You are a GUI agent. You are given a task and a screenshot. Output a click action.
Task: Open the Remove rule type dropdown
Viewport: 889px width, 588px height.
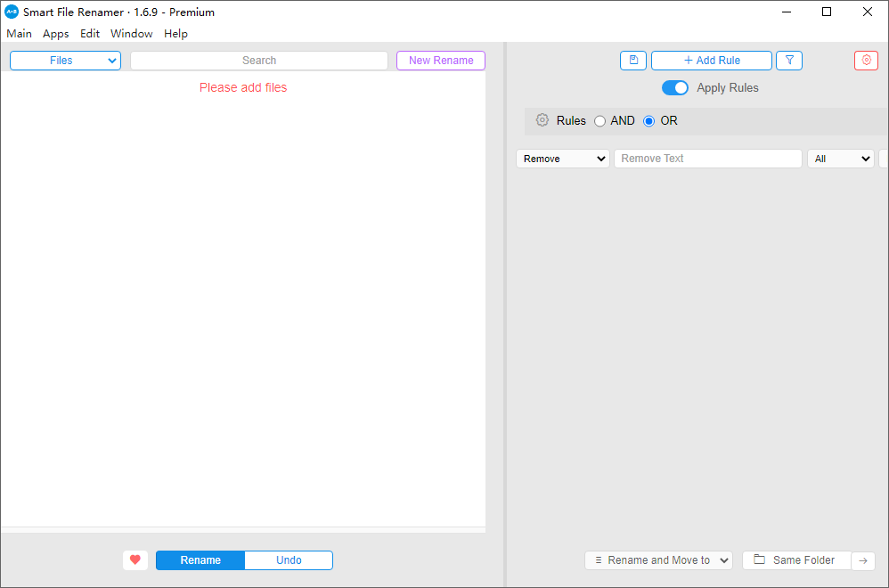563,159
